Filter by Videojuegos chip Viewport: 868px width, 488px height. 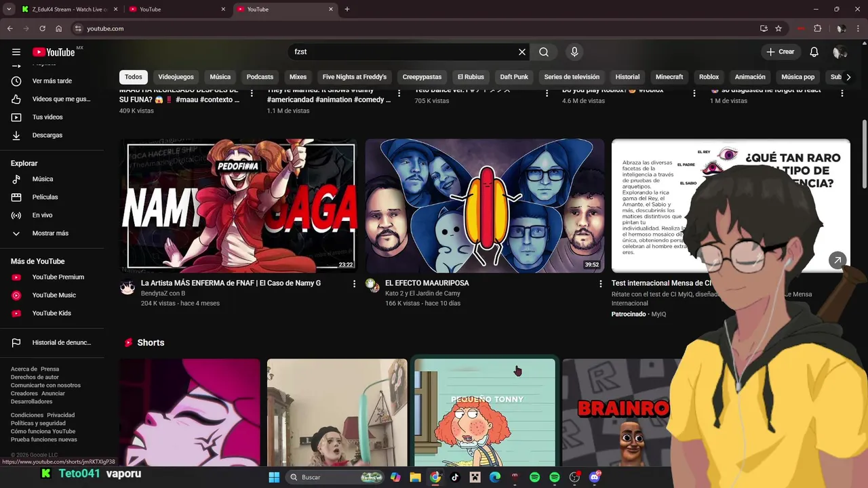pos(176,77)
